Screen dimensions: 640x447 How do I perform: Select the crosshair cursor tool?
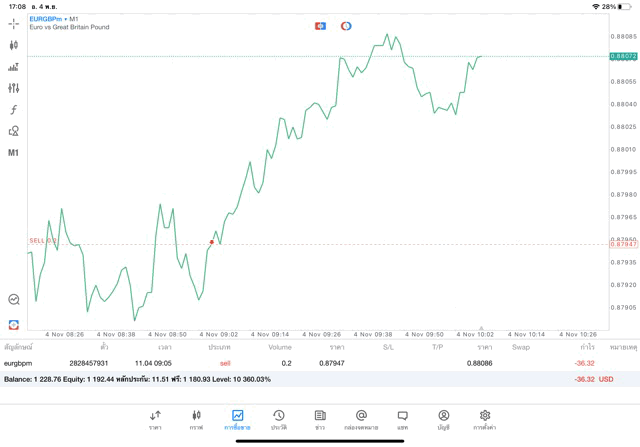click(13, 22)
